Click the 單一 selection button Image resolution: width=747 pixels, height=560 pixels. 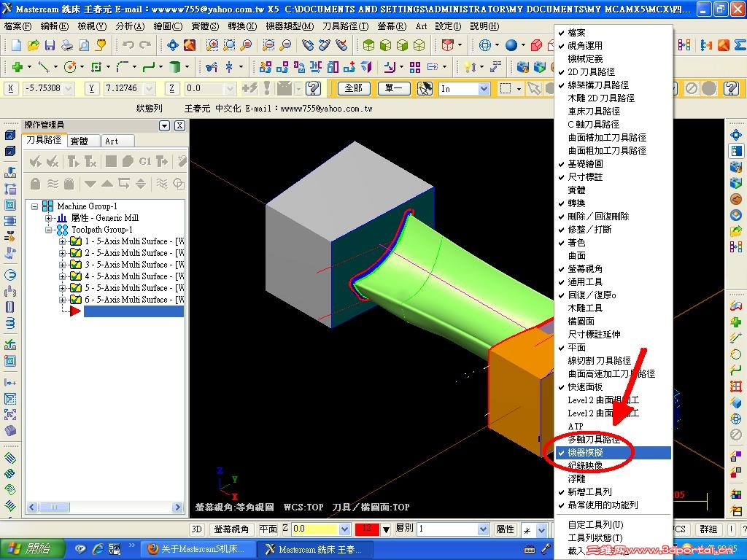tap(393, 88)
